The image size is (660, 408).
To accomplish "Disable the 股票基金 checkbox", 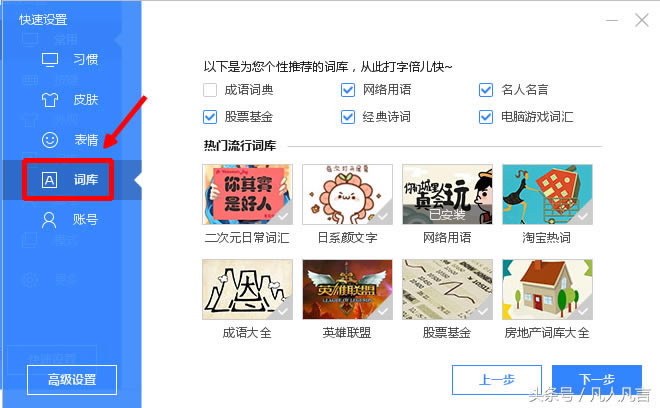I will 210,117.
